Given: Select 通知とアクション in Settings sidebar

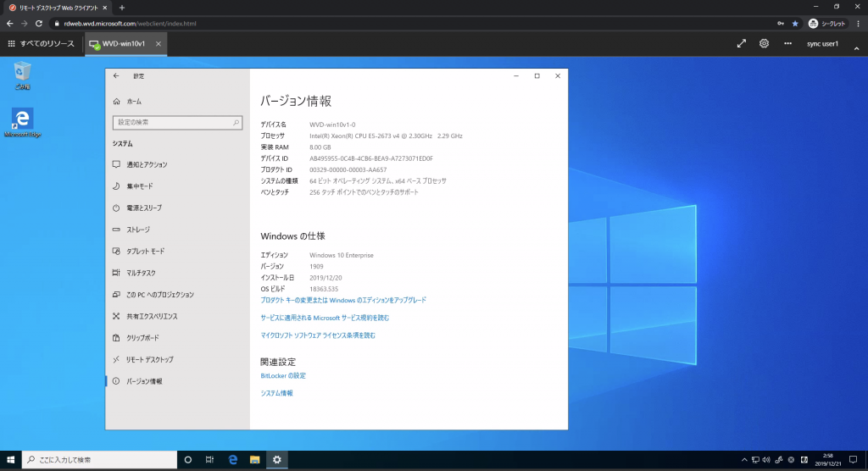Looking at the screenshot, I should (147, 164).
